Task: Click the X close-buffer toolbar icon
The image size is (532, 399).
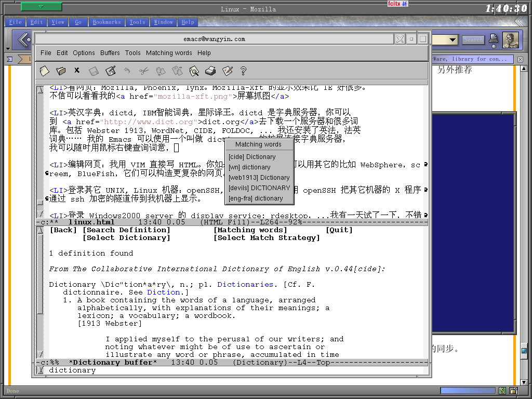Action: (77, 70)
